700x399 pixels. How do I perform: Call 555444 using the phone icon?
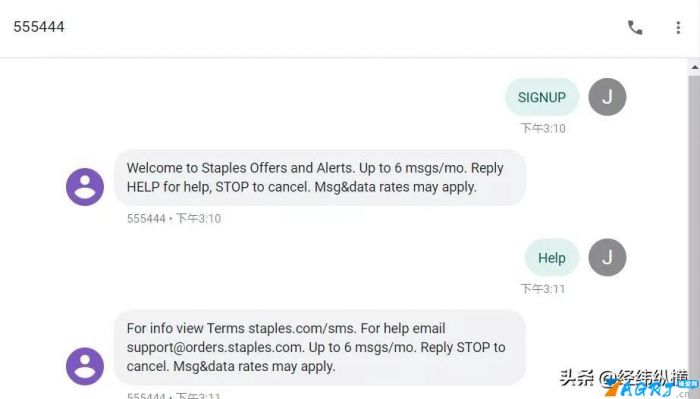635,28
